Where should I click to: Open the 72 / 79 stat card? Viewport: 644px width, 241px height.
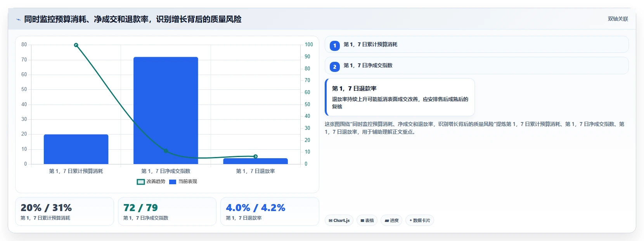click(x=167, y=211)
